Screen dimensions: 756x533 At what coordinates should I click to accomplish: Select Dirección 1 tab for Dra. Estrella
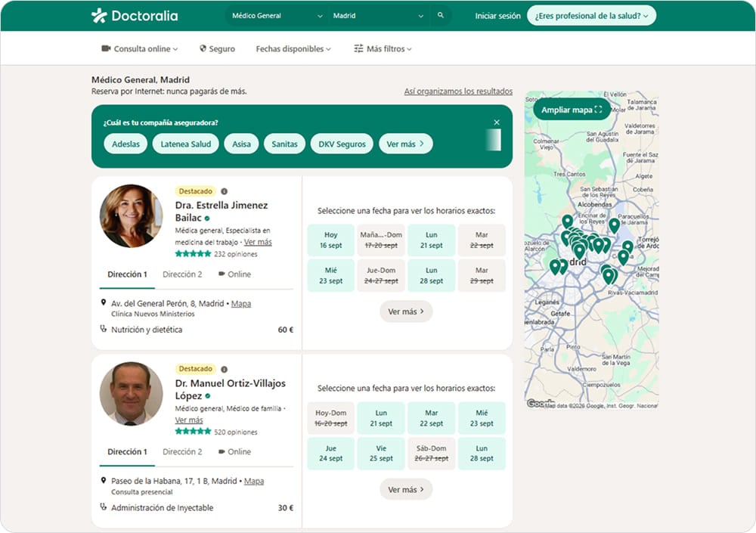pyautogui.click(x=127, y=274)
